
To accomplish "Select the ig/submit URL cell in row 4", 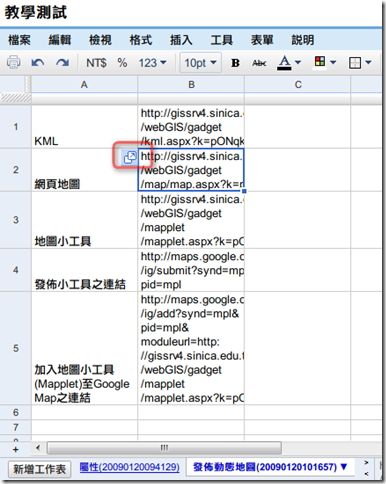I will point(191,270).
